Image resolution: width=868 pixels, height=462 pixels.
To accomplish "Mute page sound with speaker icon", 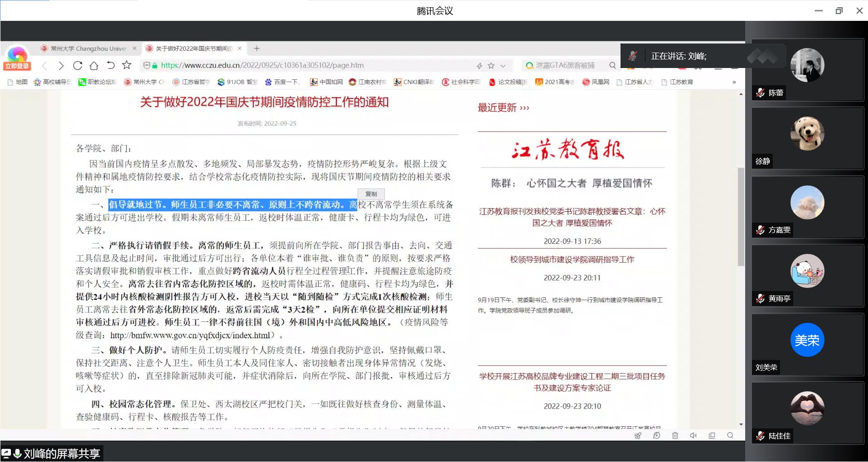I will (x=693, y=436).
